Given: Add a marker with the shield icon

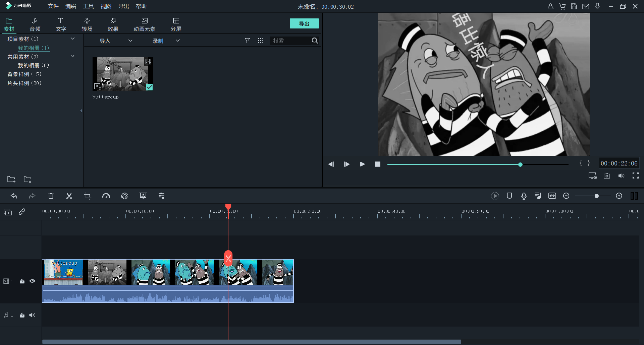Looking at the screenshot, I should 509,196.
